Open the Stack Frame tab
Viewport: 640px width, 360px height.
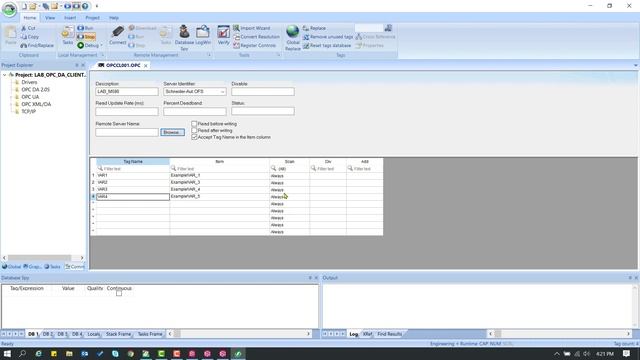pyautogui.click(x=118, y=334)
